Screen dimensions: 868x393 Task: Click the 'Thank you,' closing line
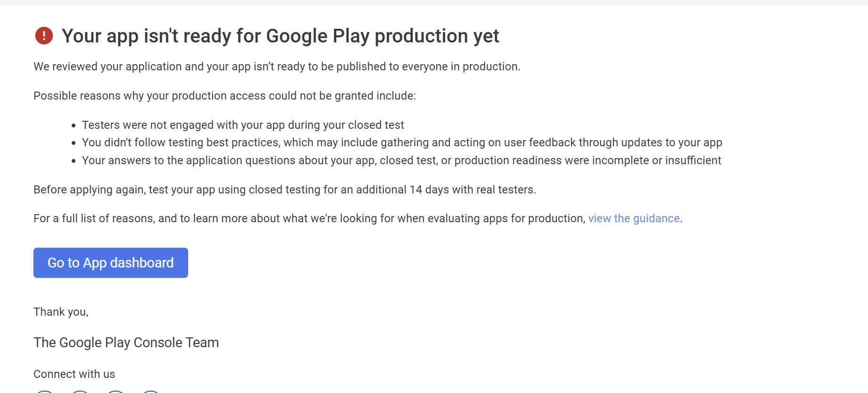point(61,312)
